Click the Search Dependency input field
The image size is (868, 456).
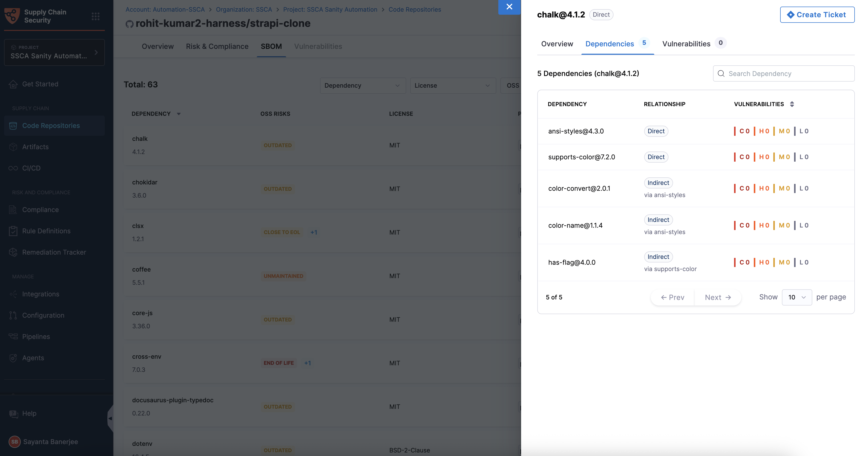784,73
